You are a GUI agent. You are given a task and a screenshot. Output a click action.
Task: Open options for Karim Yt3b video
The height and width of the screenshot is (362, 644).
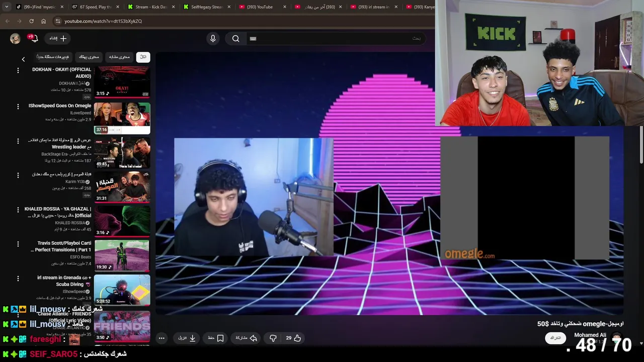18,175
